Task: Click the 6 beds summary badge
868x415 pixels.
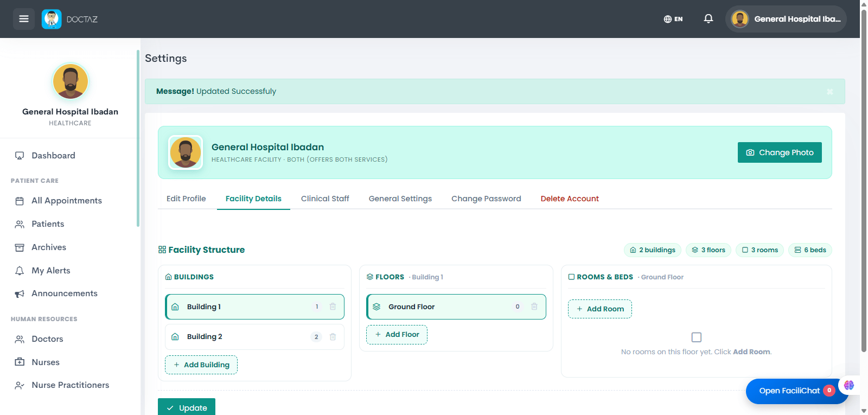Action: click(x=810, y=250)
